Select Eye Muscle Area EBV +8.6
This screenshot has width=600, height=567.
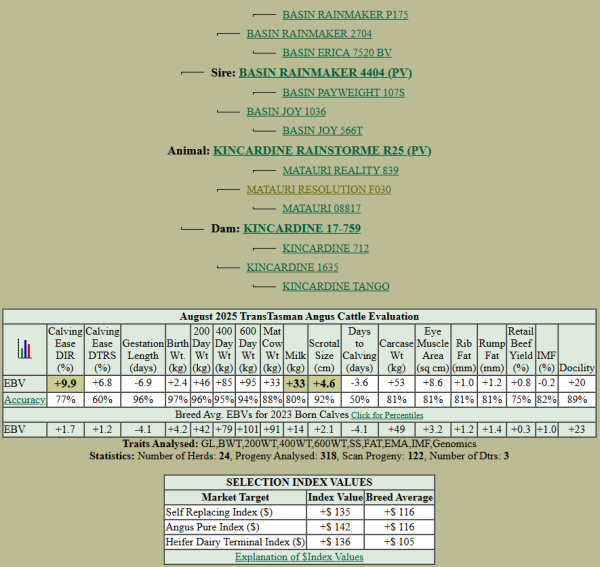click(433, 383)
